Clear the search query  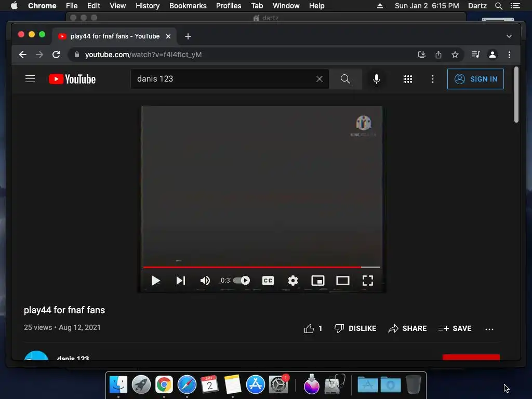pyautogui.click(x=320, y=79)
